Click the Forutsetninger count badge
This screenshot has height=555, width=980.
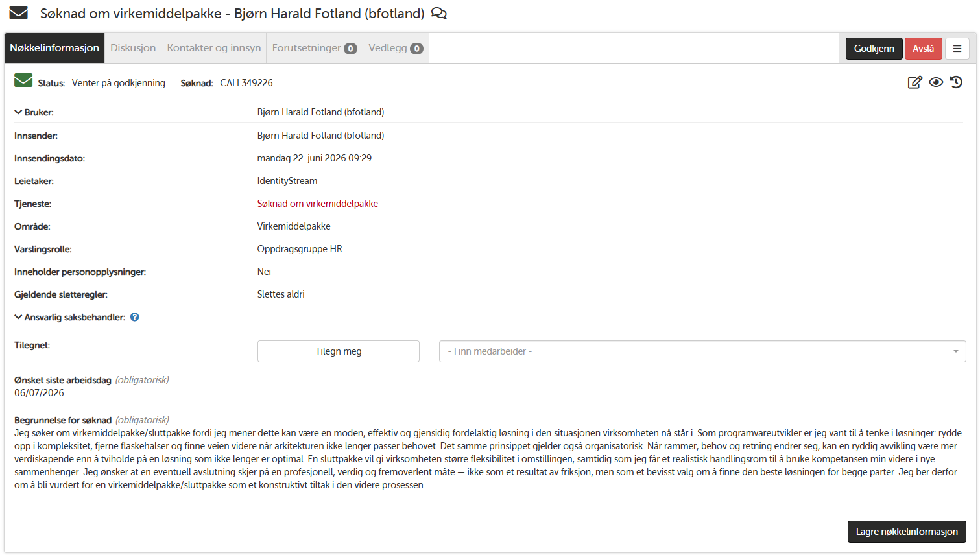point(350,49)
